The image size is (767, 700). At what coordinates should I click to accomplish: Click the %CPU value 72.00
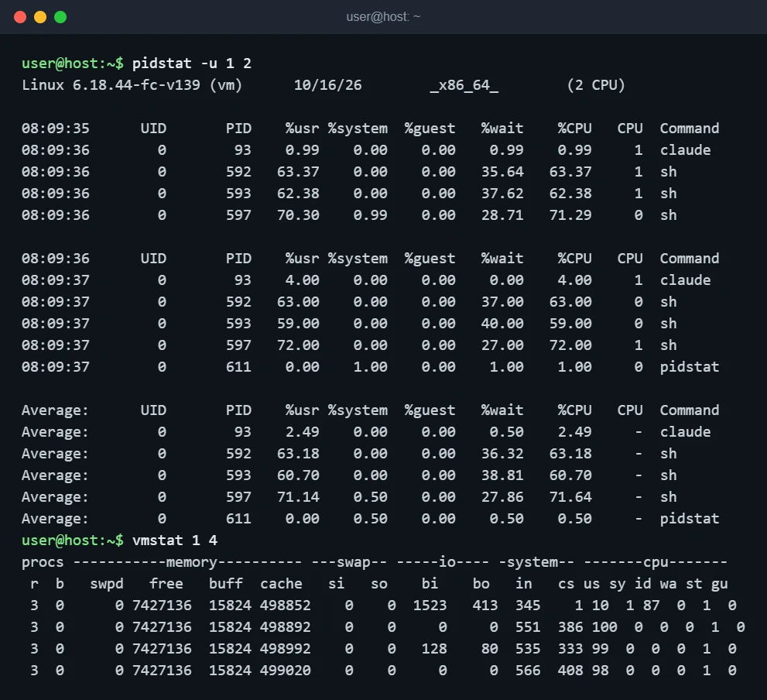[570, 345]
